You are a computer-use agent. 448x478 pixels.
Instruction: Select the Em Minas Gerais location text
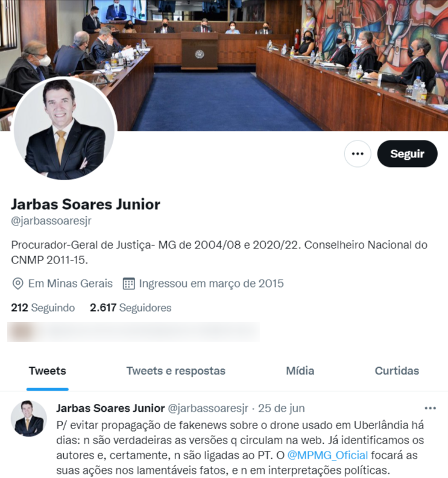71,283
